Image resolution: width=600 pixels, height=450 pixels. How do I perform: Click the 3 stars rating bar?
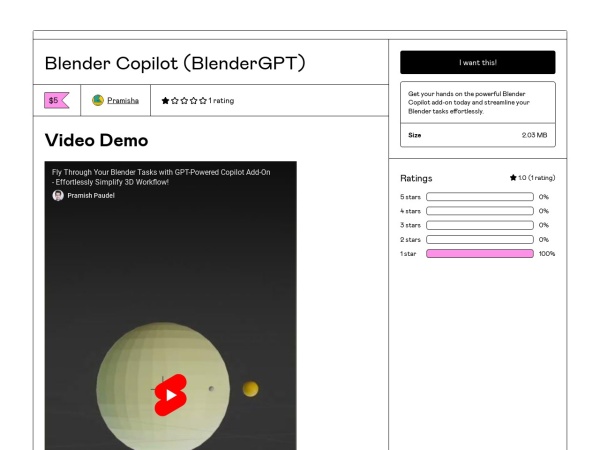[480, 225]
